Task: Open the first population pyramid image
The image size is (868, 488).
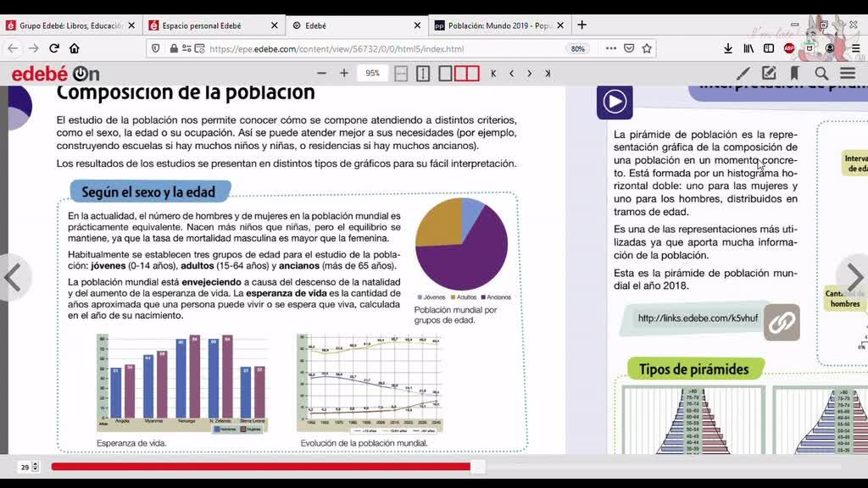Action: point(693,420)
